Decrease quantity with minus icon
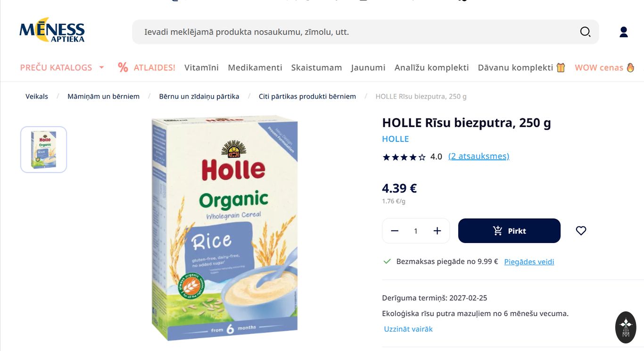Image resolution: width=644 pixels, height=351 pixels. point(395,231)
